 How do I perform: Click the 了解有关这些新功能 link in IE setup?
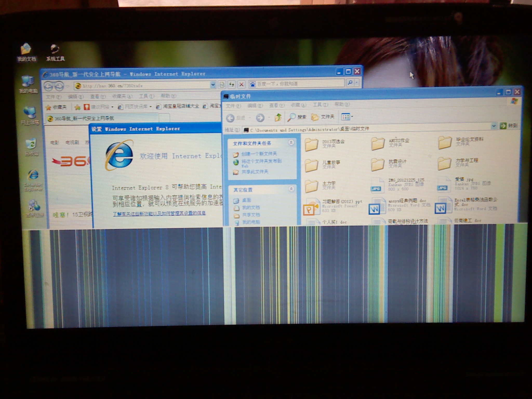[x=159, y=214]
